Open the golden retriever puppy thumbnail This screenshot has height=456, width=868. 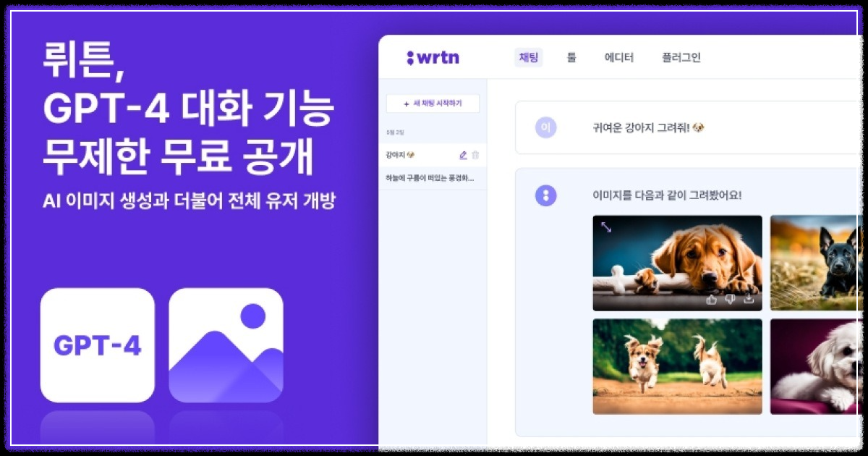tap(677, 263)
